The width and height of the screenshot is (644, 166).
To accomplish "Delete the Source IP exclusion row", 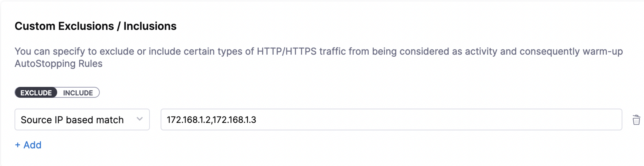I will click(636, 120).
